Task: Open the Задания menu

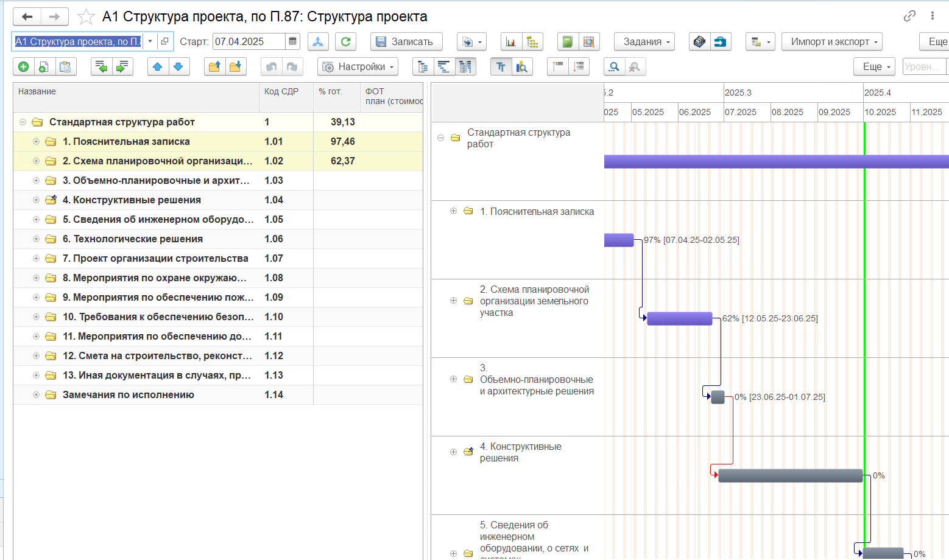Action: coord(644,41)
